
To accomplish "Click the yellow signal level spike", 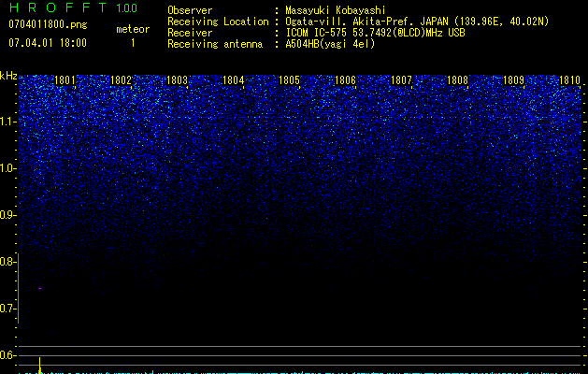I will pos(40,366).
